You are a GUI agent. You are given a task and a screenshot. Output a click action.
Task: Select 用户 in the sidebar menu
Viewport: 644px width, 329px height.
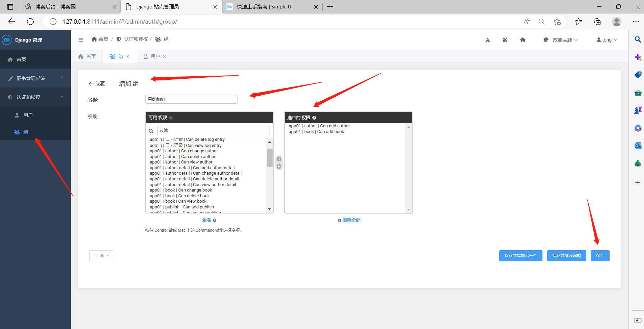35,115
